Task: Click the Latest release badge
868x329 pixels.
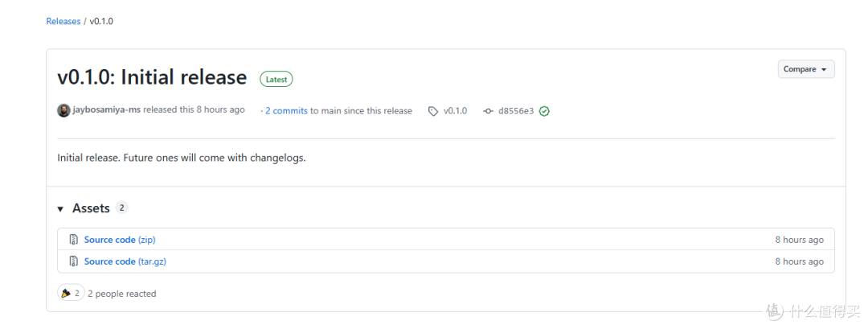Action: point(276,79)
